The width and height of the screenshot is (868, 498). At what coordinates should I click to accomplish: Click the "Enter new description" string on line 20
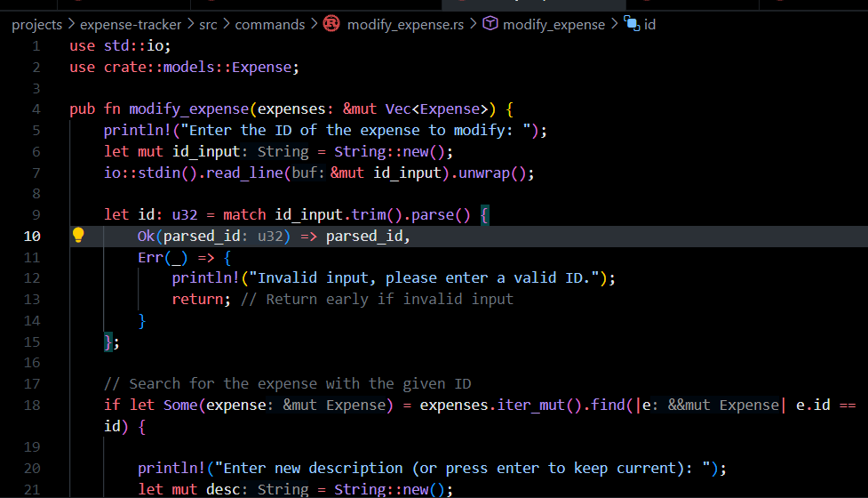click(464, 469)
